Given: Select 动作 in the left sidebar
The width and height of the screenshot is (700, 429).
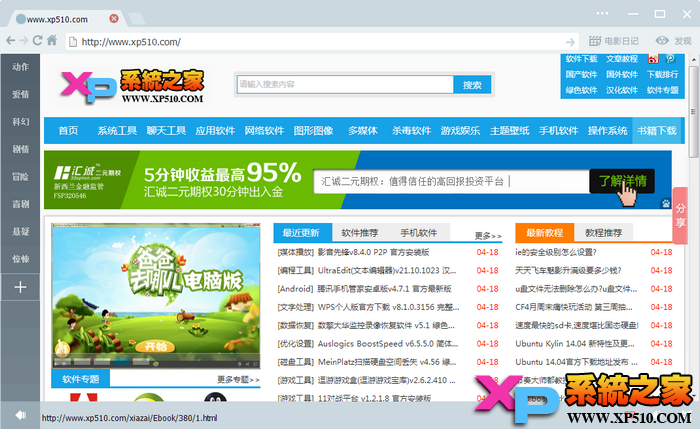Looking at the screenshot, I should coord(20,67).
